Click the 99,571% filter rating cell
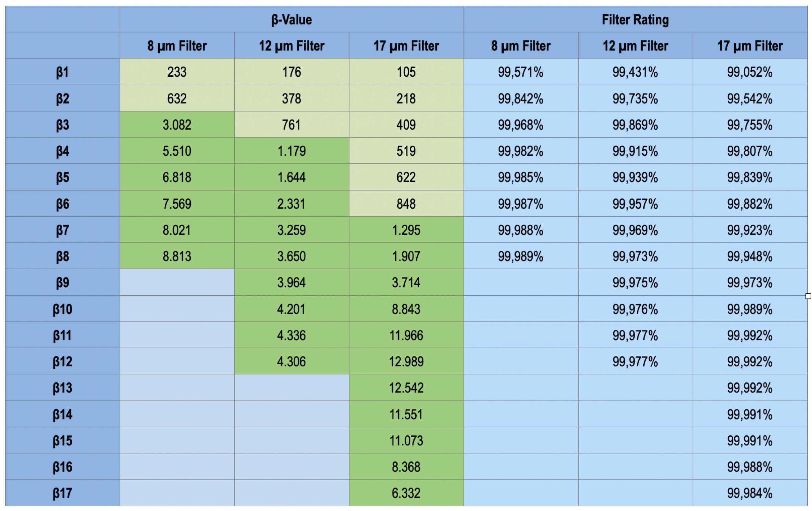This screenshot has width=812, height=511. pos(521,72)
